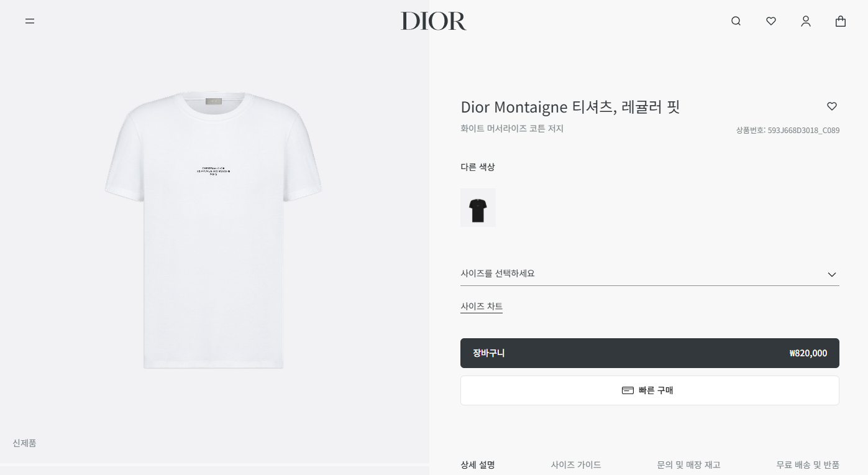Open the 사이즈 차트 link
Screen dimensions: 868x475
(482, 307)
